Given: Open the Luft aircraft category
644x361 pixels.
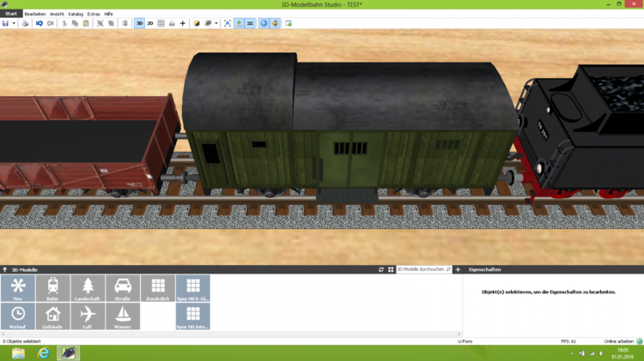Looking at the screenshot, I should point(88,316).
